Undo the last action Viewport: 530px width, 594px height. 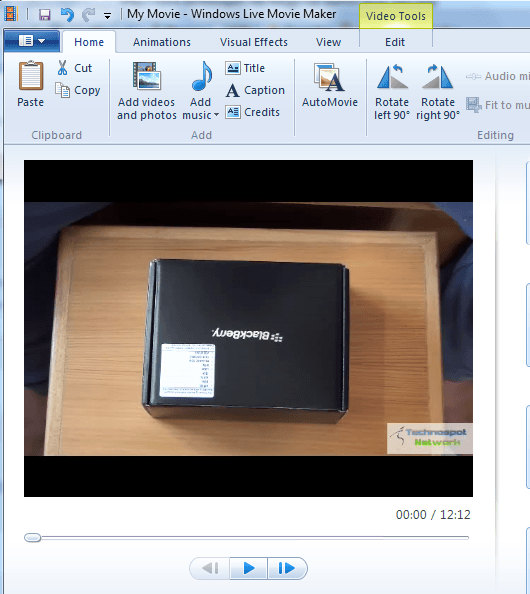[67, 15]
